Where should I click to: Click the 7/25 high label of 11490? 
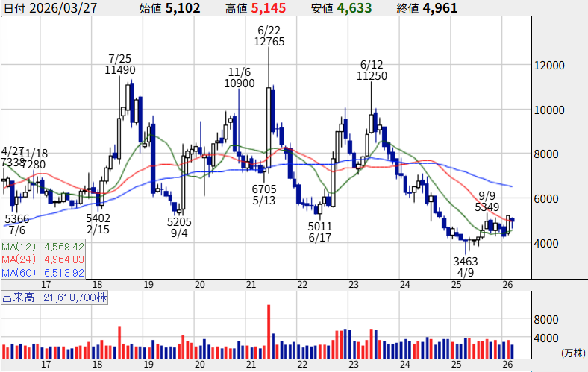tap(120, 69)
